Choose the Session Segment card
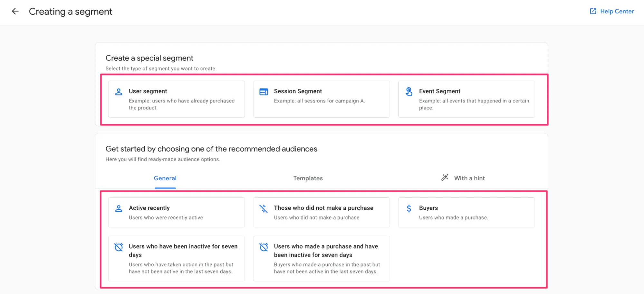The width and height of the screenshot is (644, 294). pos(321,99)
